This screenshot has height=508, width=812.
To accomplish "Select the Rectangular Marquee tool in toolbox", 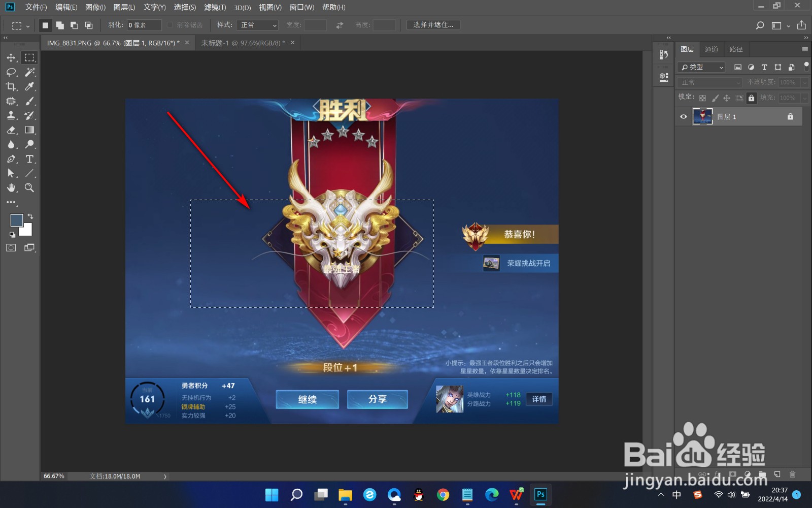I will coord(30,57).
